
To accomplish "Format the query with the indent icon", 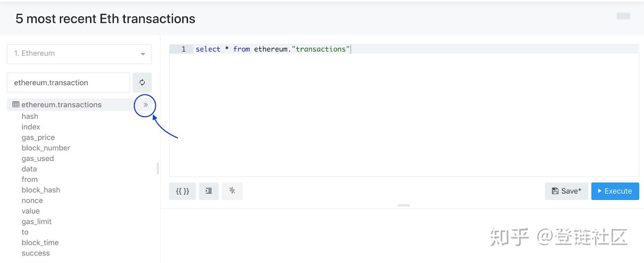I will tap(209, 191).
